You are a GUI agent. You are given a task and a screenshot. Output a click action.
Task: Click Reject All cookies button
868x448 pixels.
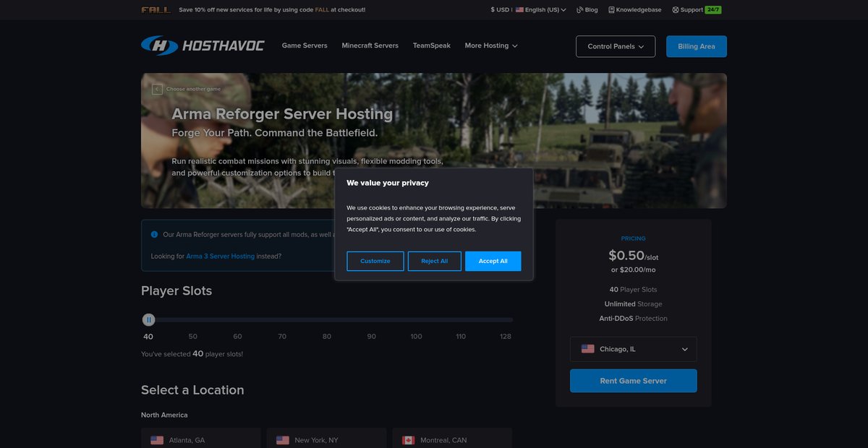tap(435, 261)
